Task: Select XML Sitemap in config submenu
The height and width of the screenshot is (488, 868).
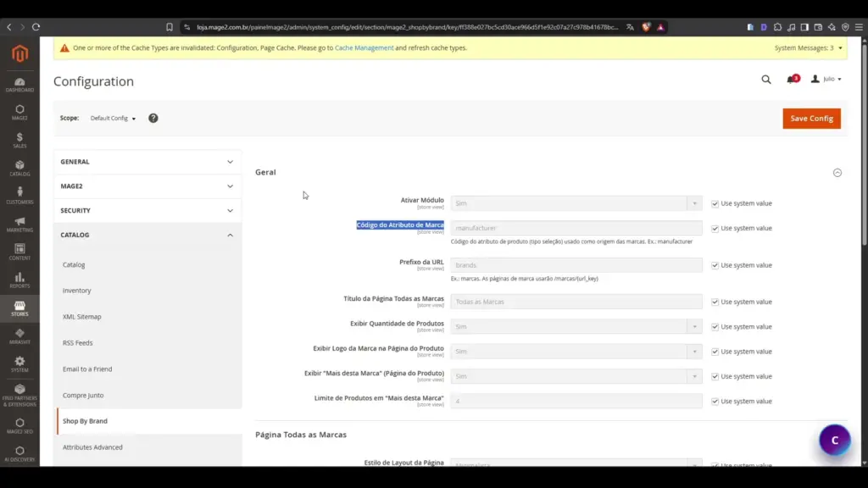Action: (82, 317)
